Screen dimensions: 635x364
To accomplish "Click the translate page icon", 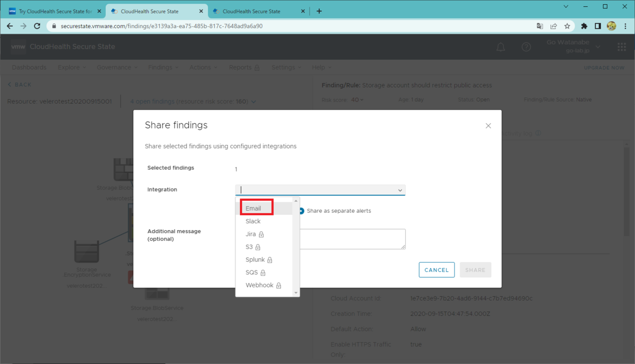I will (x=540, y=26).
